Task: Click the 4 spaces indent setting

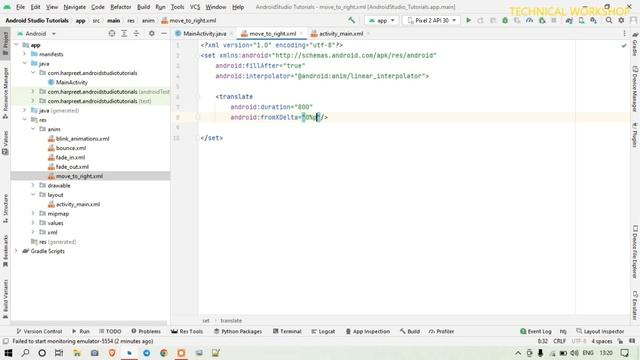Action: click(602, 341)
